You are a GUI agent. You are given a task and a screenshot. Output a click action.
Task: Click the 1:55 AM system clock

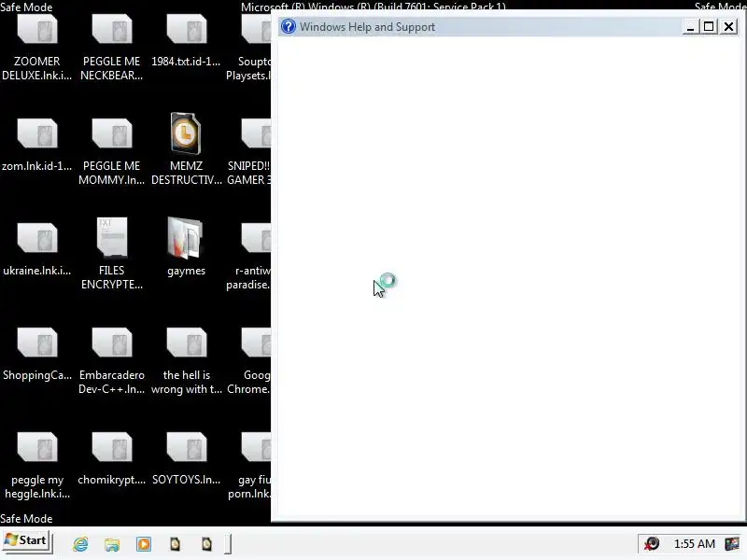click(694, 544)
